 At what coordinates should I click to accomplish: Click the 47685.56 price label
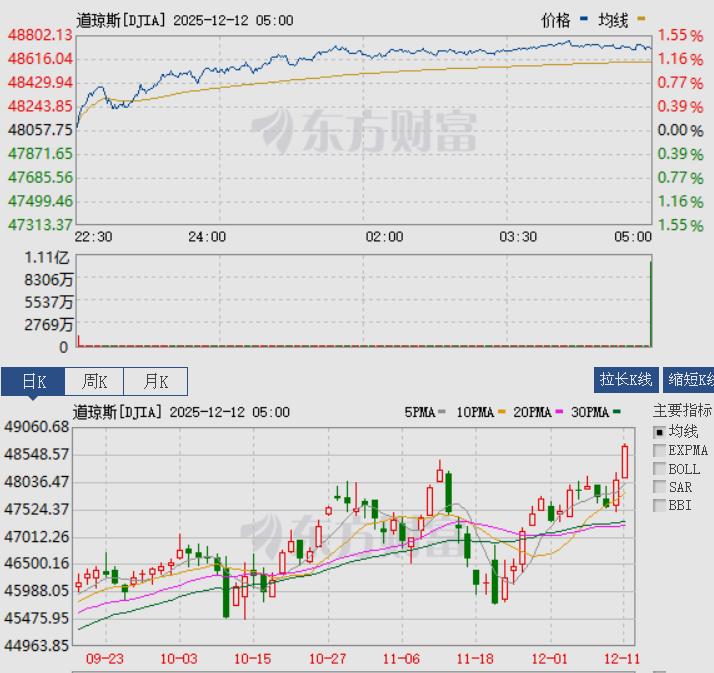coord(40,177)
